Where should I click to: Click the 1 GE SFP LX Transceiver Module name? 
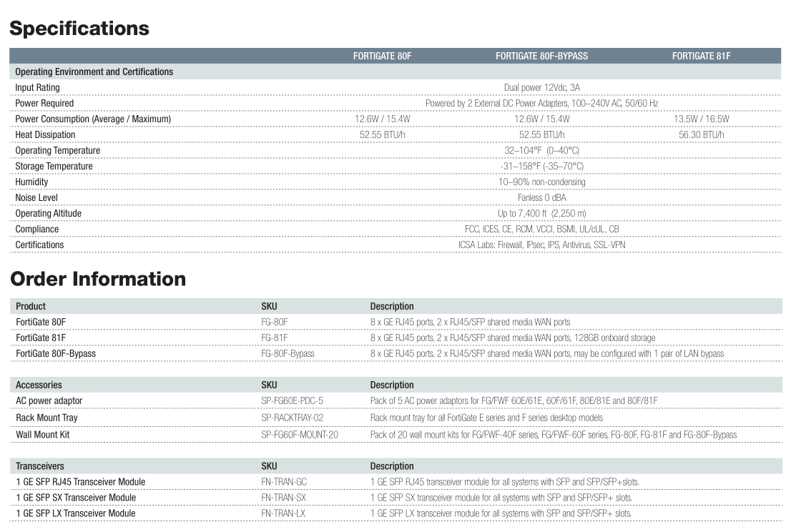click(x=76, y=513)
